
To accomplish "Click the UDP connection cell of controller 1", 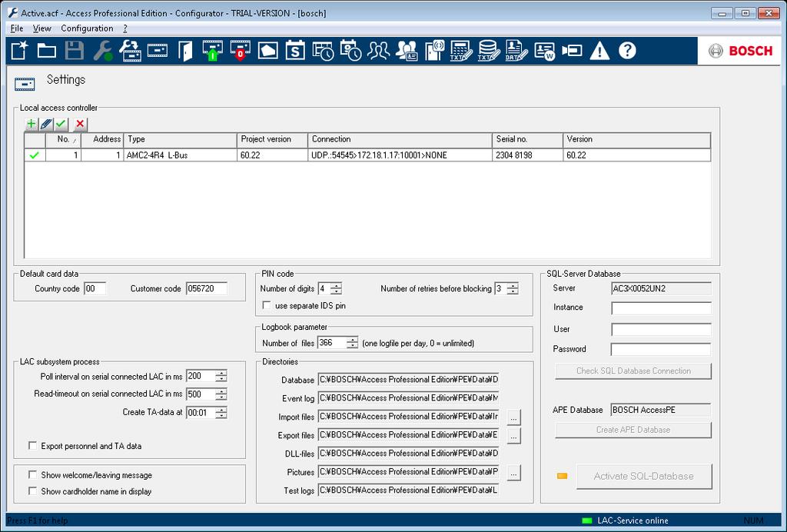I will tap(400, 155).
